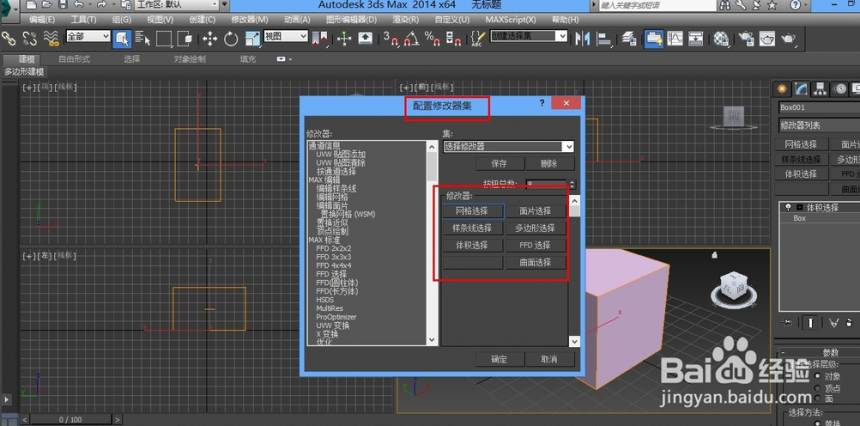Screen dimensions: 860x426
Task: Open the Schematic View icon
Action: click(x=695, y=39)
